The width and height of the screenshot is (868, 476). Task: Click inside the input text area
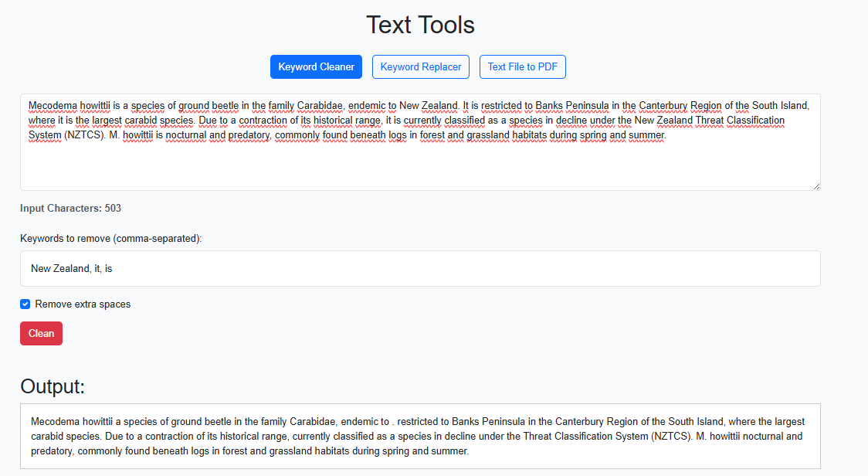pyautogui.click(x=420, y=142)
